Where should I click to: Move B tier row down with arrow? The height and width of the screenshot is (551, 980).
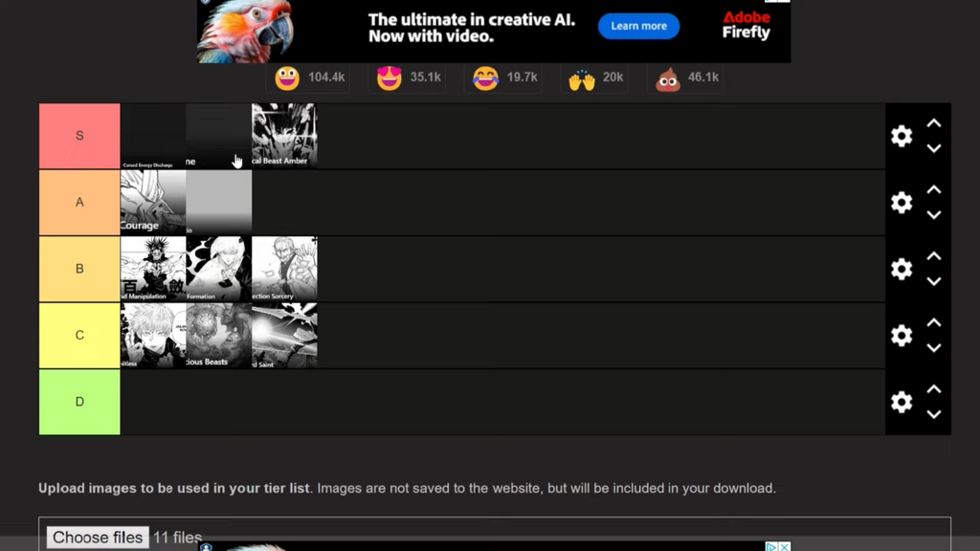click(x=934, y=282)
